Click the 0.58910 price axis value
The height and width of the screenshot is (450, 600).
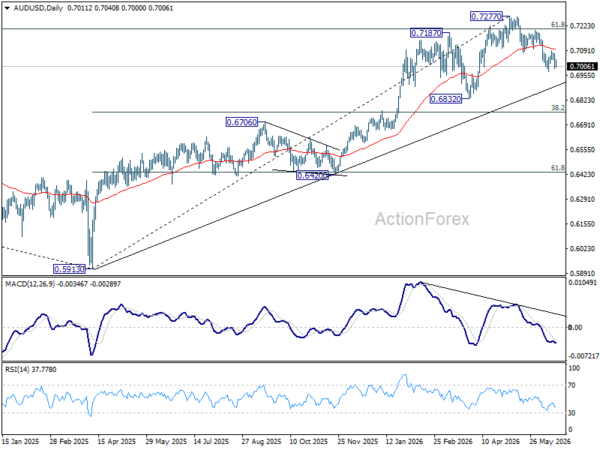[582, 274]
